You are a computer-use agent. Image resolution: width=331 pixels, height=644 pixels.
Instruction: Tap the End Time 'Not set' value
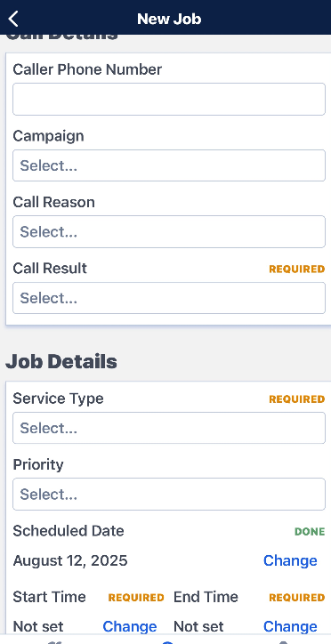198,627
